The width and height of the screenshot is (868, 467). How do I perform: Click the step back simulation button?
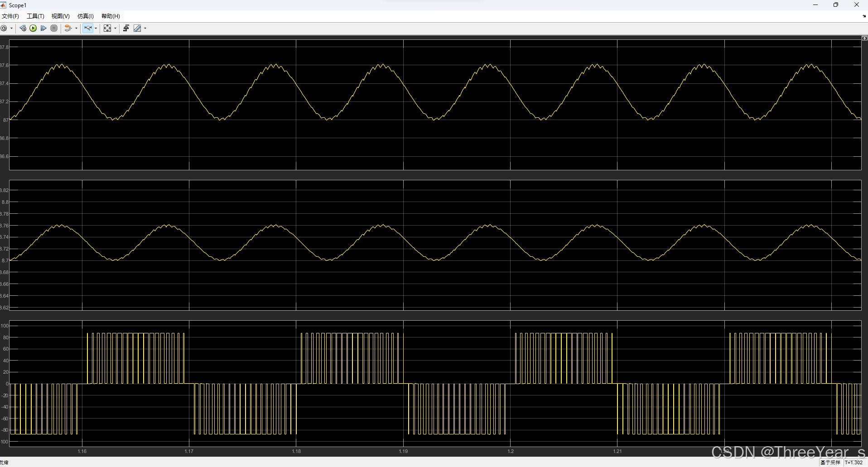(x=23, y=28)
